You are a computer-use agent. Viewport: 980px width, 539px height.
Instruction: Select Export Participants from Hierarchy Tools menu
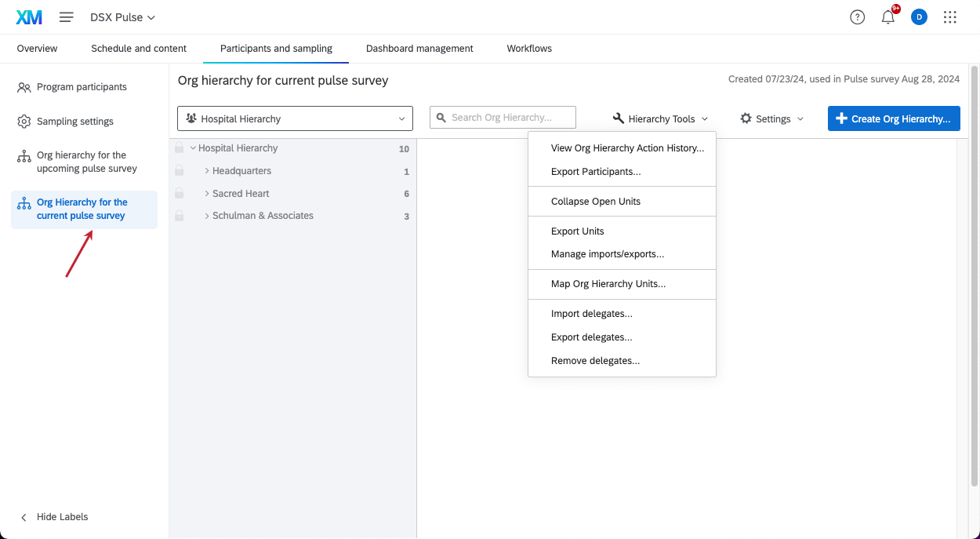coord(596,171)
